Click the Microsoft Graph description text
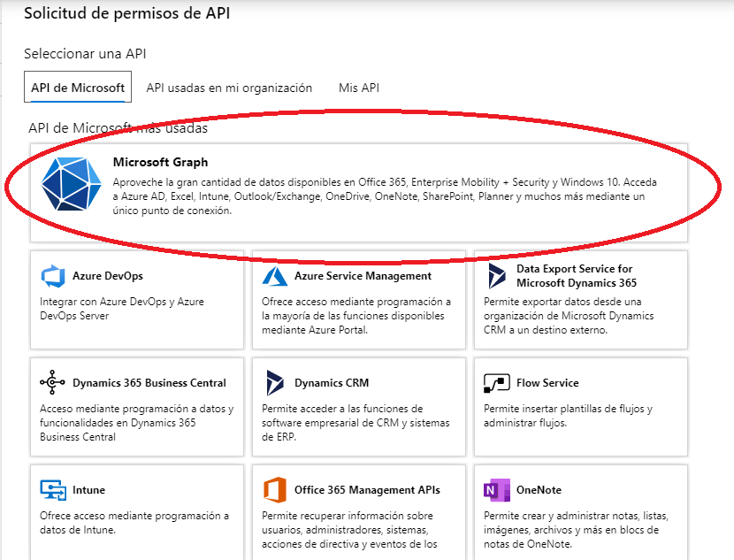 pos(385,196)
